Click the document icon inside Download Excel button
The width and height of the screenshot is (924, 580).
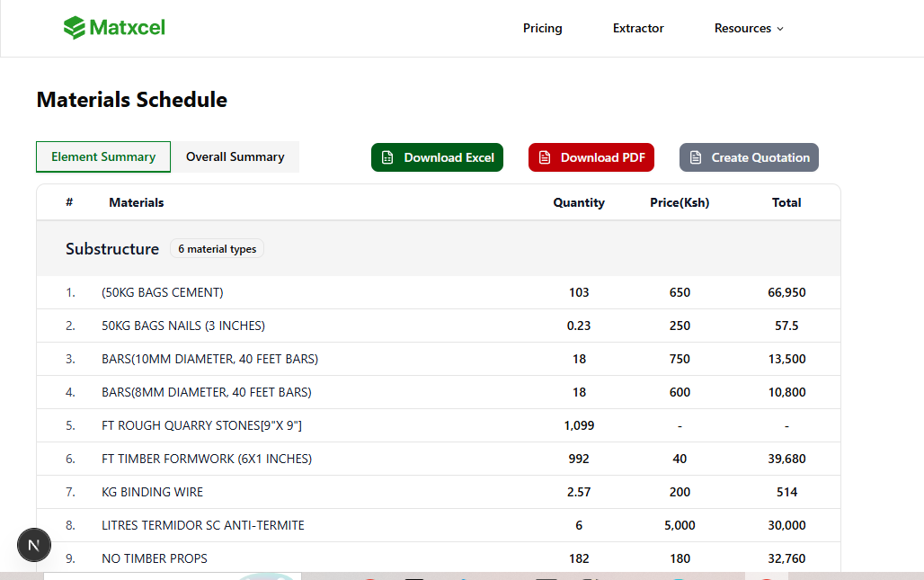pyautogui.click(x=388, y=157)
